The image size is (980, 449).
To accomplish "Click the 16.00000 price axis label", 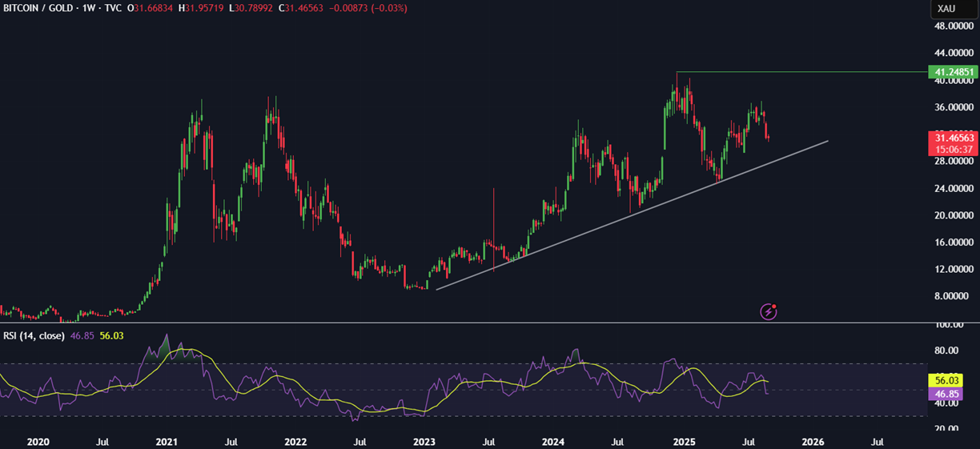I will [x=953, y=243].
